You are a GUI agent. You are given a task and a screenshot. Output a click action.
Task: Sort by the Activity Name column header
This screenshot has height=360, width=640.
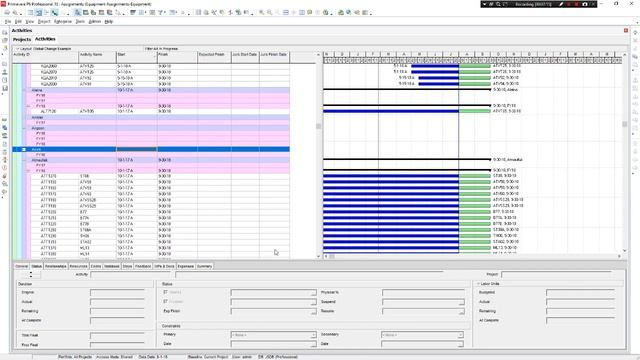click(97, 57)
